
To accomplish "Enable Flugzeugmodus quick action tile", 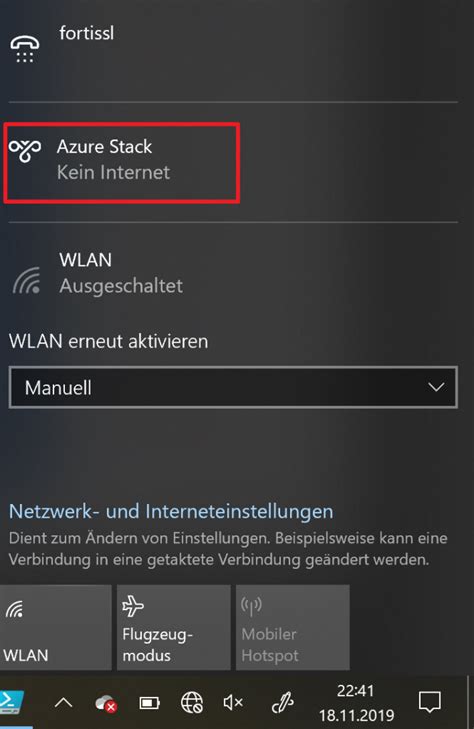I will click(174, 628).
